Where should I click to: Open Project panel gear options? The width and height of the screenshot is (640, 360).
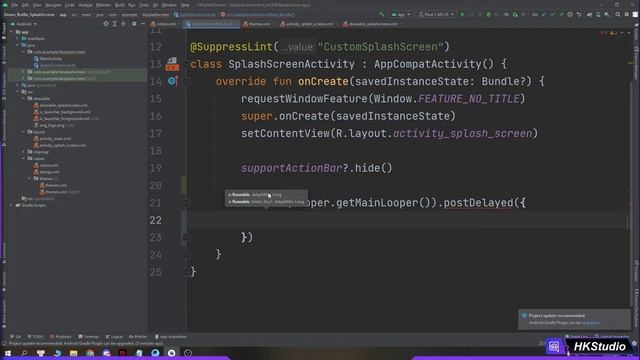pos(134,24)
